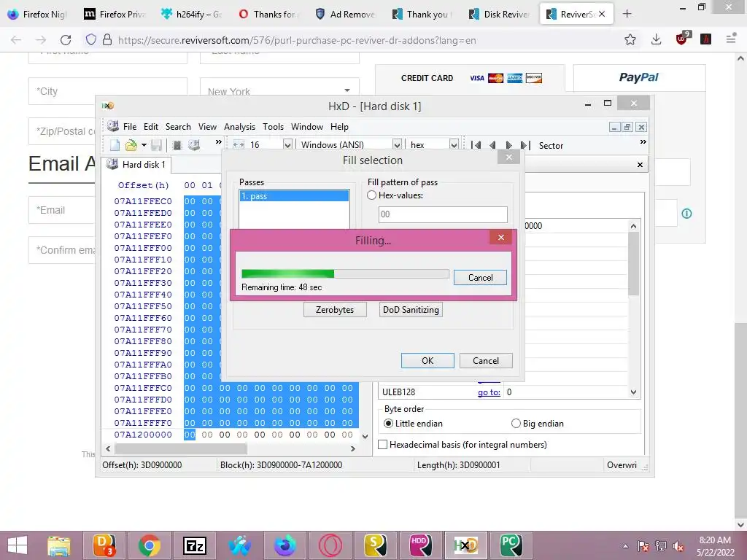Viewport: 747px width, 560px height.
Task: Click the info icon beside payment field
Action: click(686, 214)
